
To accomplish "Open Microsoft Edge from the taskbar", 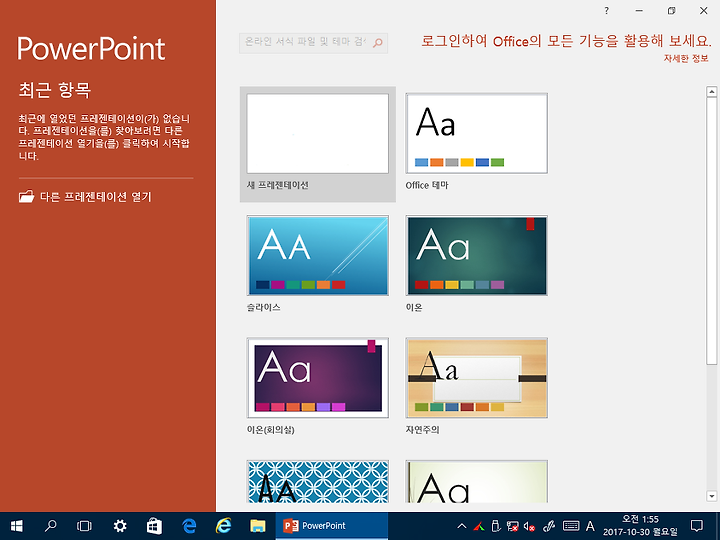I will point(189,526).
